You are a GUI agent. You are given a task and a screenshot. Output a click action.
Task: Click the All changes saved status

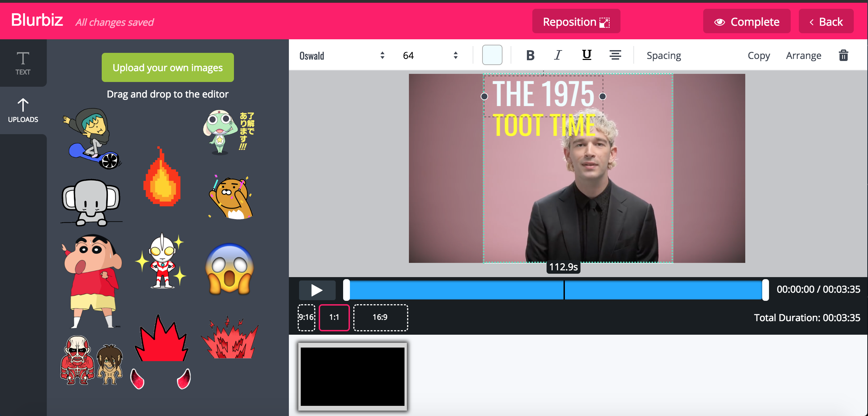click(x=114, y=22)
